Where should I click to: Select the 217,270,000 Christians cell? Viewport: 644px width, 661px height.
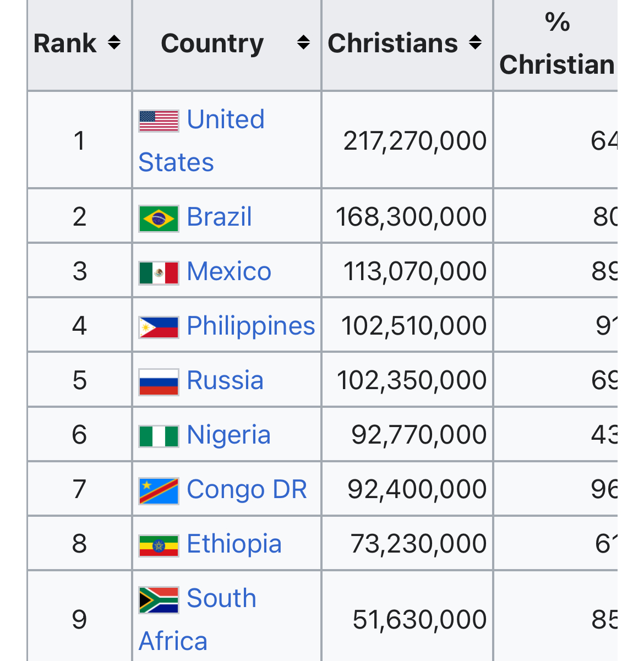point(414,141)
